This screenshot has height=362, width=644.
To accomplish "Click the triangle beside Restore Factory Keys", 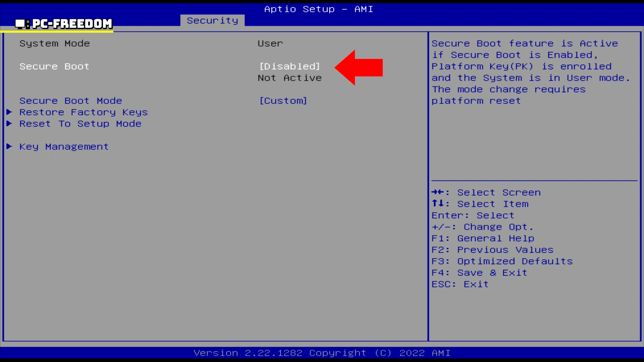I will (9, 112).
